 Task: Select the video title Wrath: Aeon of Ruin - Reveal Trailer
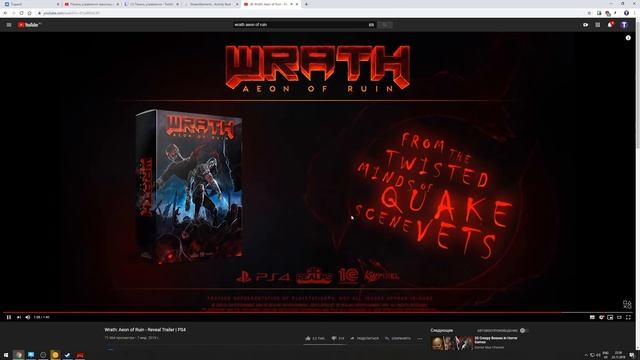click(x=145, y=329)
